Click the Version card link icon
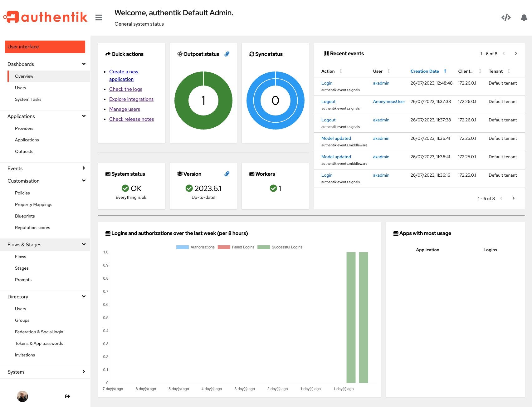The height and width of the screenshot is (407, 532). click(227, 174)
